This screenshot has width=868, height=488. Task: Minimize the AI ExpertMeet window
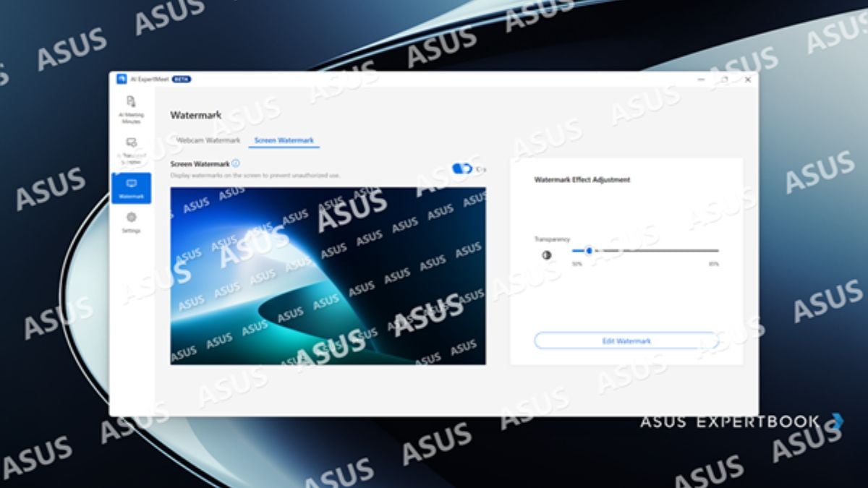coord(701,80)
